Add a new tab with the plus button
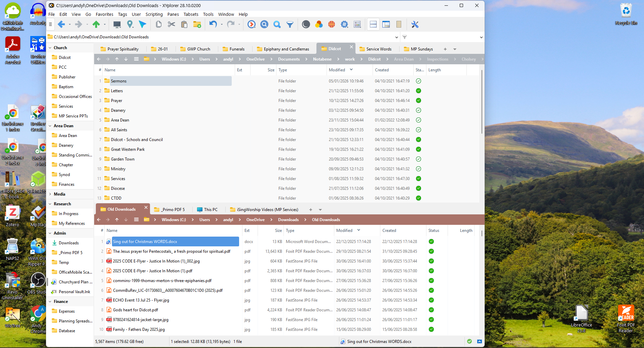 pos(445,49)
